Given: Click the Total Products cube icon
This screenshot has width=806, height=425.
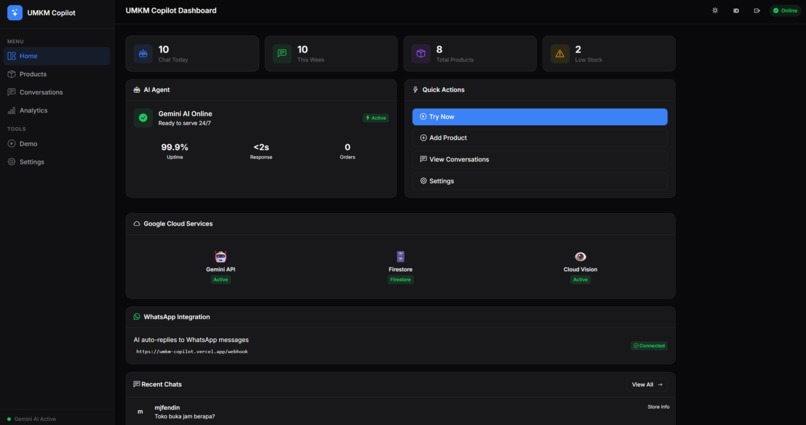Looking at the screenshot, I should coord(420,53).
